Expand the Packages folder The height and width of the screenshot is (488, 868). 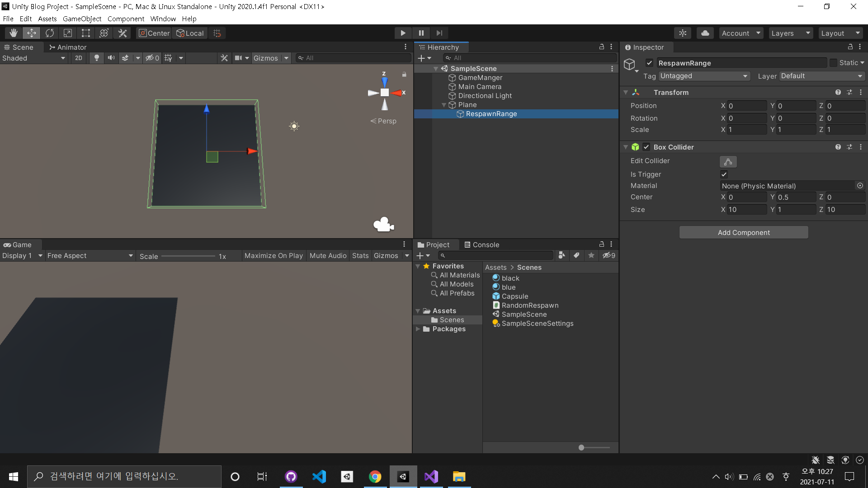click(418, 329)
